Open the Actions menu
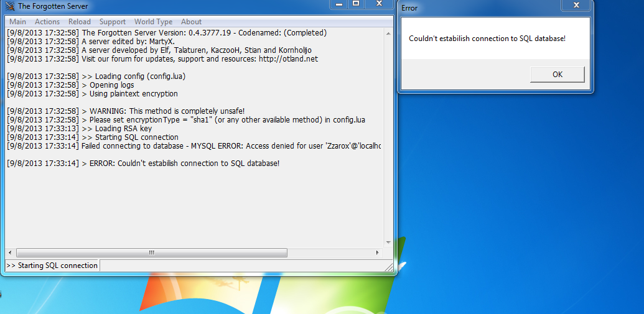 47,22
